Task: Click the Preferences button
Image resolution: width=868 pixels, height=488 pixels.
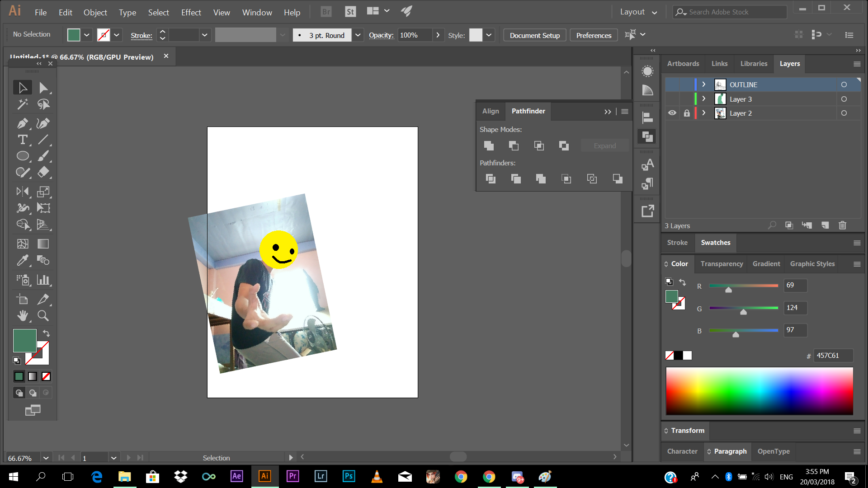Action: tap(594, 35)
